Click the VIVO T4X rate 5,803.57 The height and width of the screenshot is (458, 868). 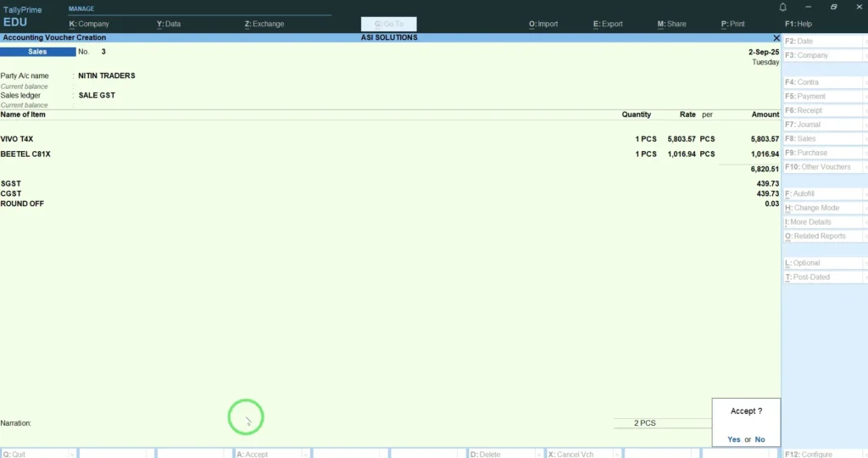coord(681,139)
